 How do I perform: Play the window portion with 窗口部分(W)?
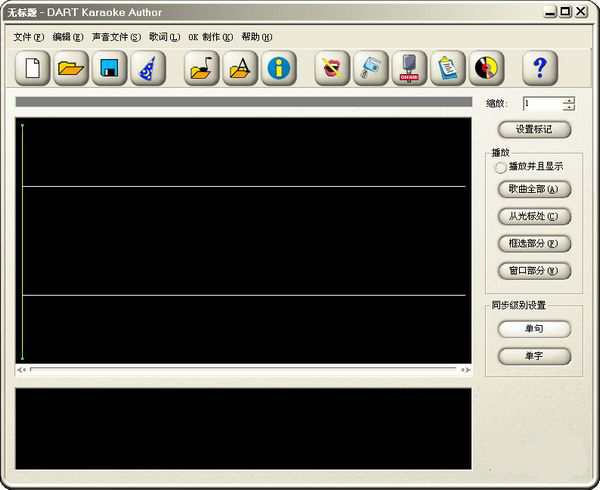click(x=534, y=271)
